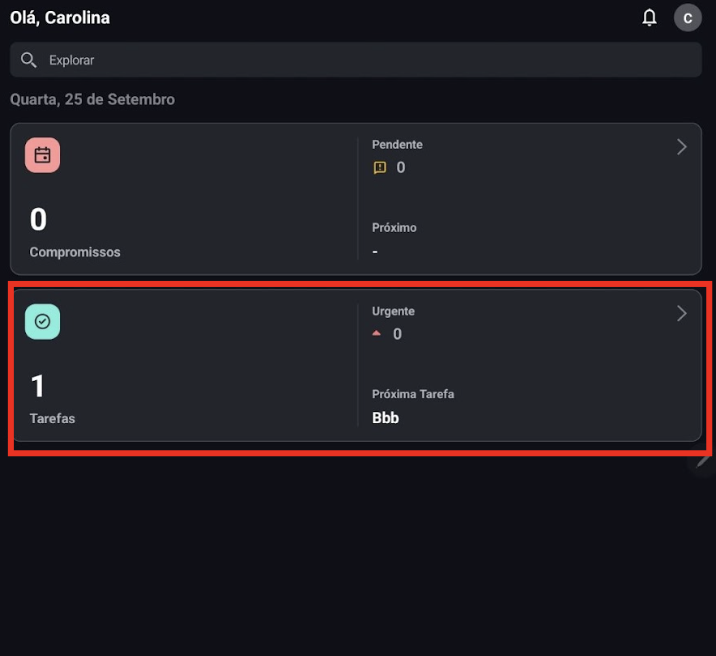This screenshot has height=656, width=716.
Task: Click the teal checkmark Tarefas icon
Action: [42, 322]
